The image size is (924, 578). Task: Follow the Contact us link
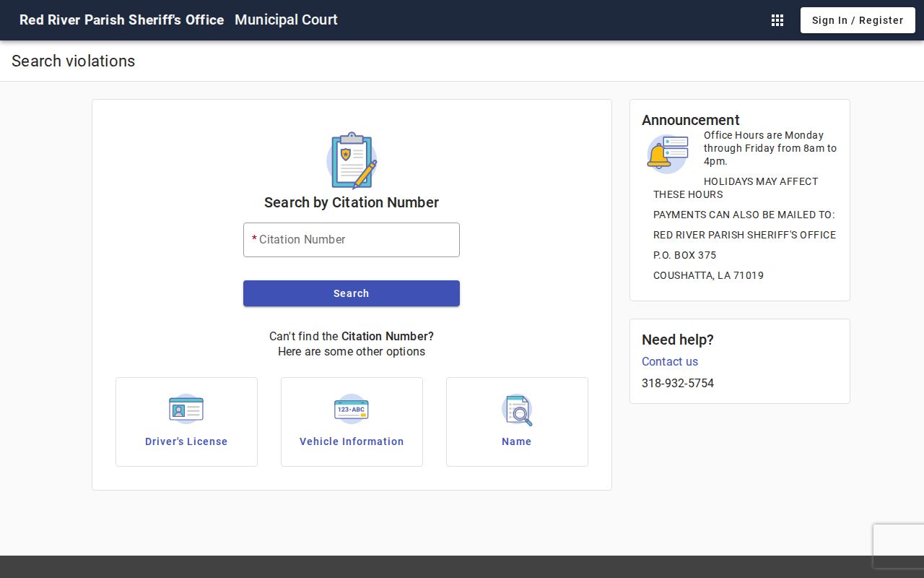(670, 361)
